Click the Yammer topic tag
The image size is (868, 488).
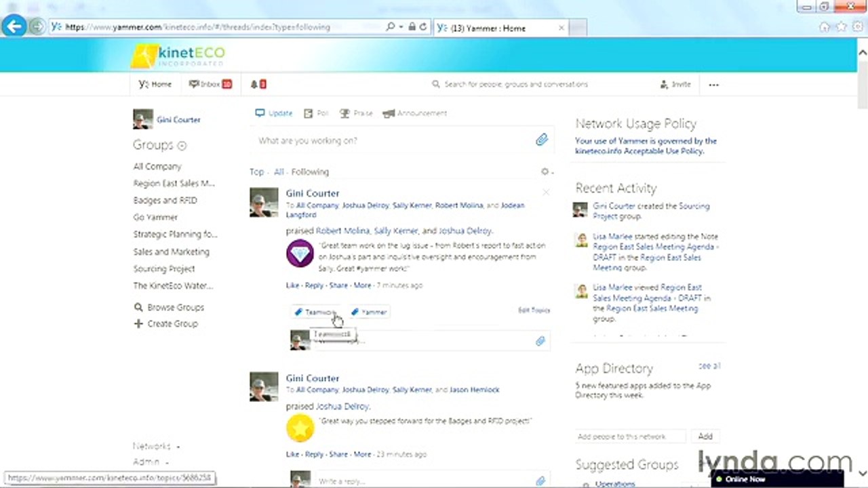(370, 312)
